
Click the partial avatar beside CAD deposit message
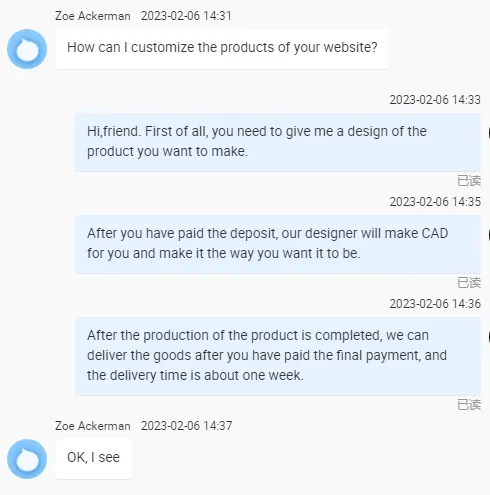(x=489, y=235)
